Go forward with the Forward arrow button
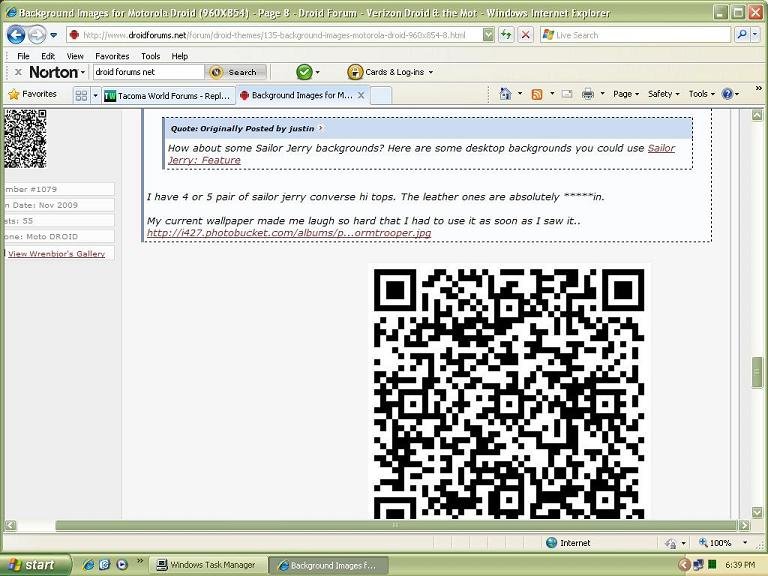 coord(37,35)
